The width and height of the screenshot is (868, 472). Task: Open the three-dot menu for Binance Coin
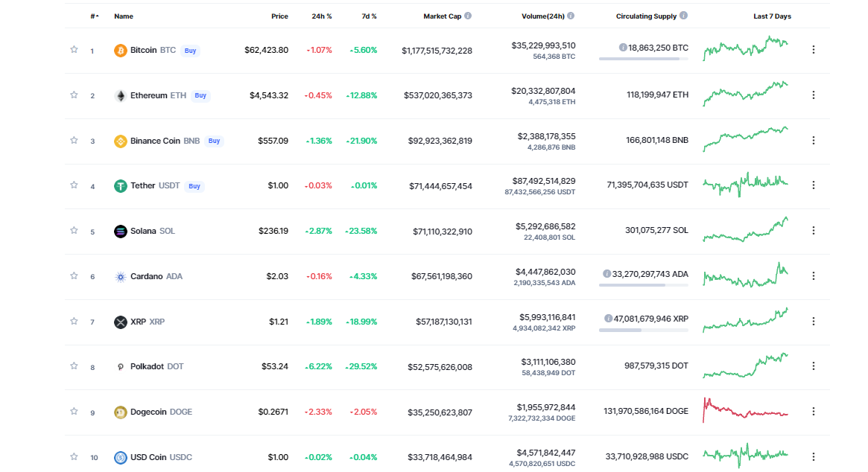pyautogui.click(x=813, y=141)
